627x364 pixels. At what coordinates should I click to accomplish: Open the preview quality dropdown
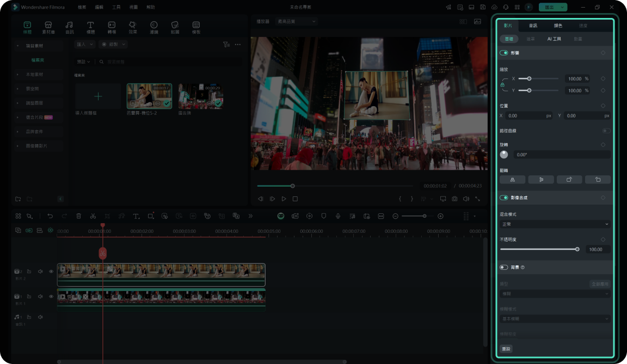coord(296,21)
